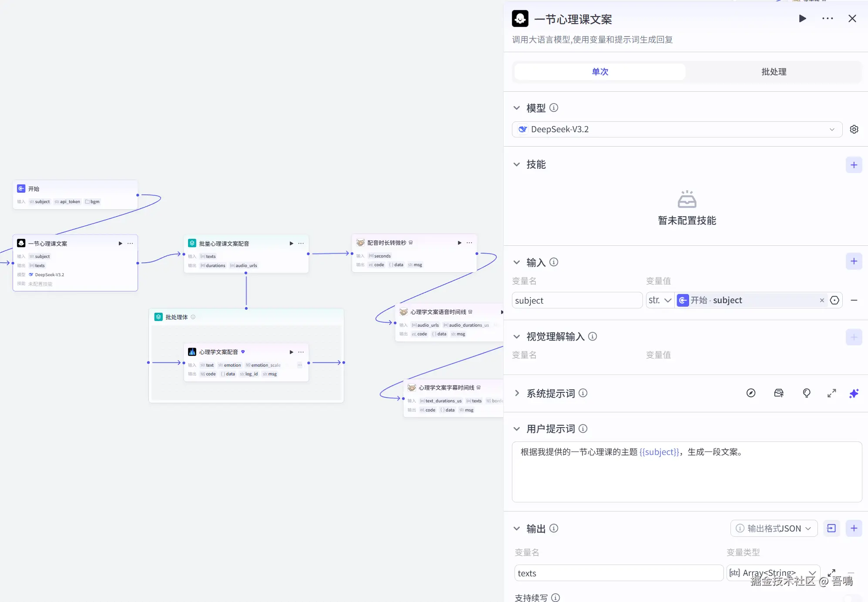Add a skill with the 技能 plus button

point(854,165)
